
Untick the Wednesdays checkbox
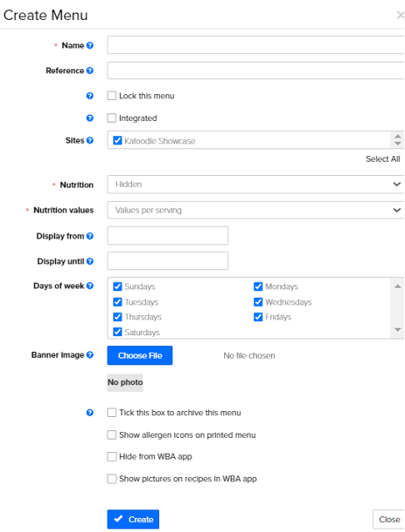[258, 302]
